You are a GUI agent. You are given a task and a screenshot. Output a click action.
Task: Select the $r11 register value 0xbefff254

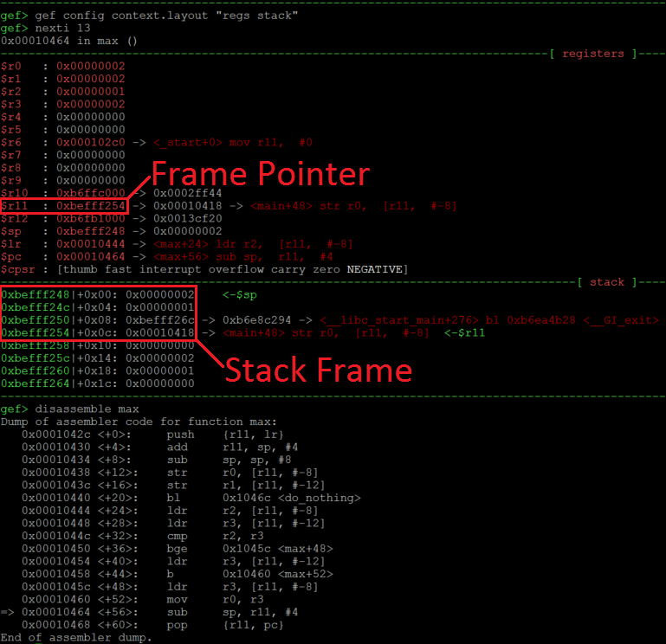click(x=90, y=206)
